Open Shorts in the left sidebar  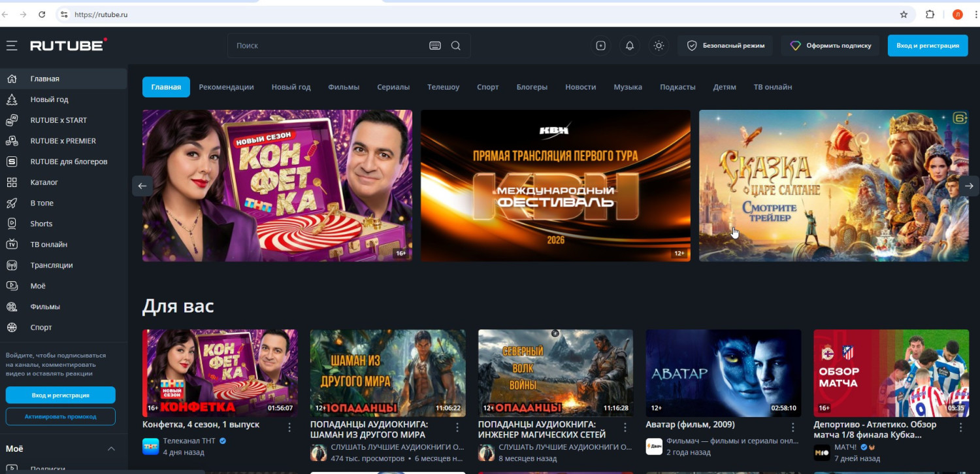point(41,224)
